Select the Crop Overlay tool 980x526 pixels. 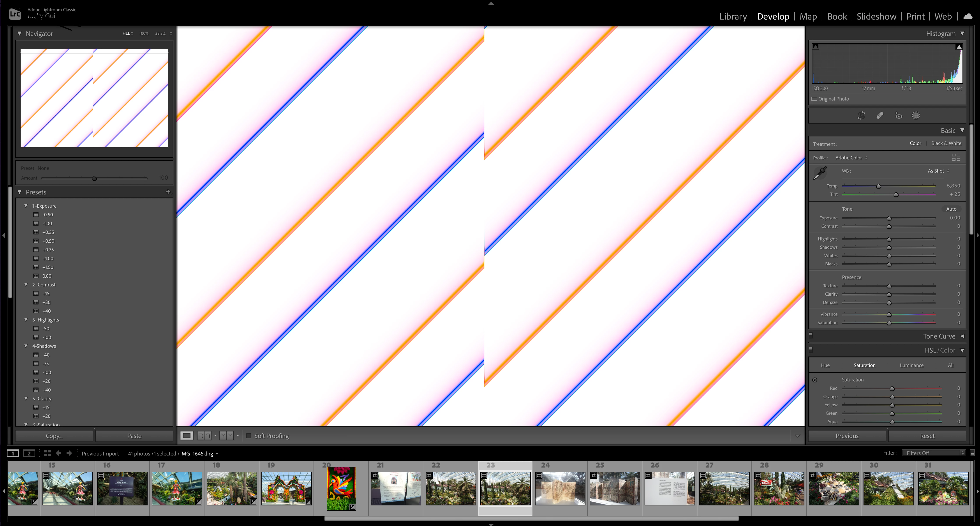pyautogui.click(x=861, y=116)
